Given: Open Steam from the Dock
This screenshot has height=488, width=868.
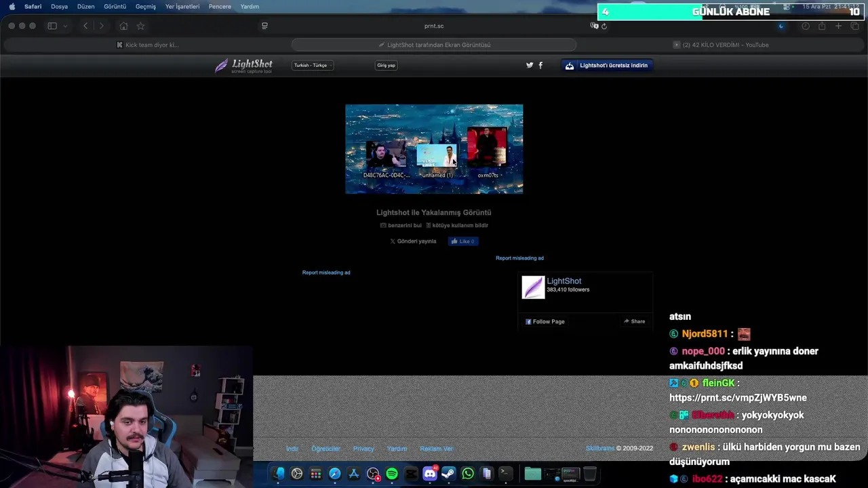Looking at the screenshot, I should (x=448, y=474).
